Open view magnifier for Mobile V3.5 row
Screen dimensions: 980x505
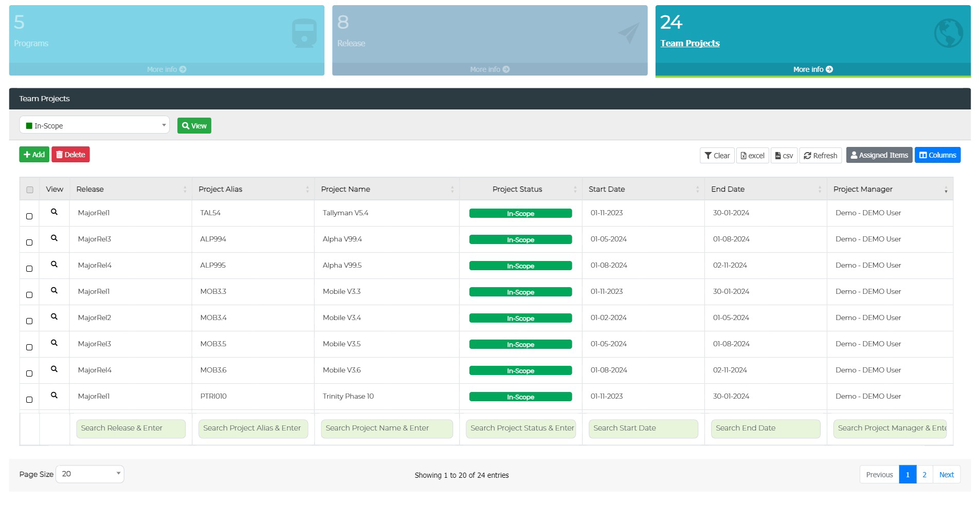click(x=54, y=343)
